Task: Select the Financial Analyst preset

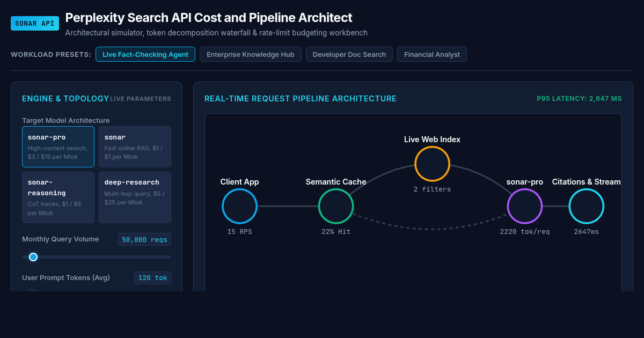Action: click(x=432, y=54)
